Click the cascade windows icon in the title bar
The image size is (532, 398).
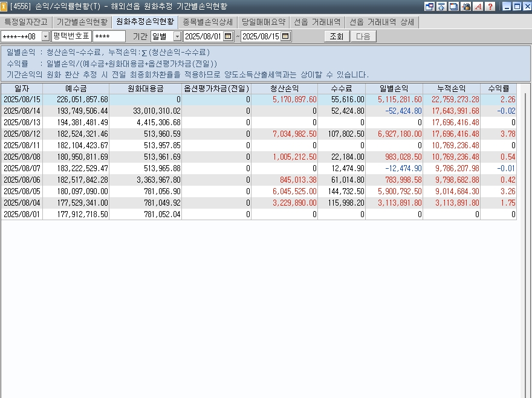(x=453, y=7)
